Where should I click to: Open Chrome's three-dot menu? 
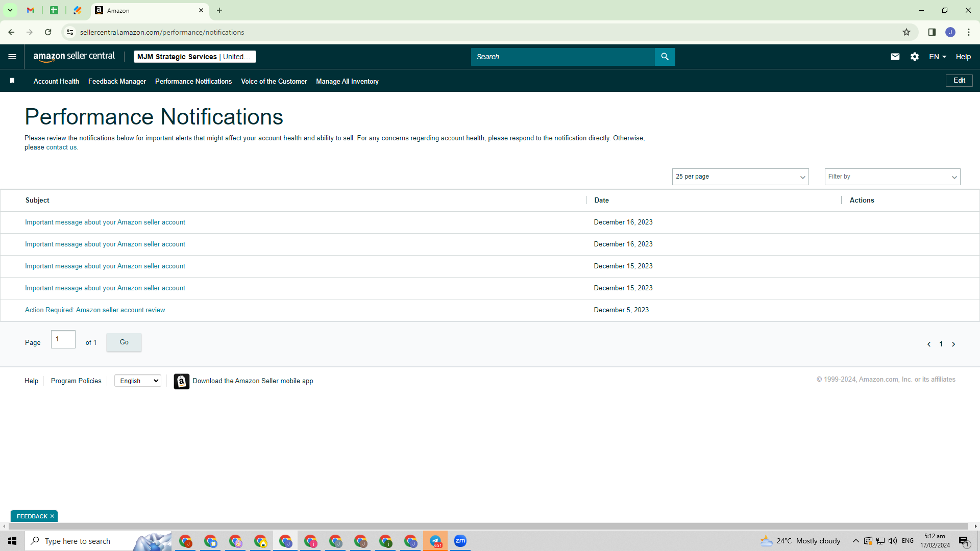(969, 32)
